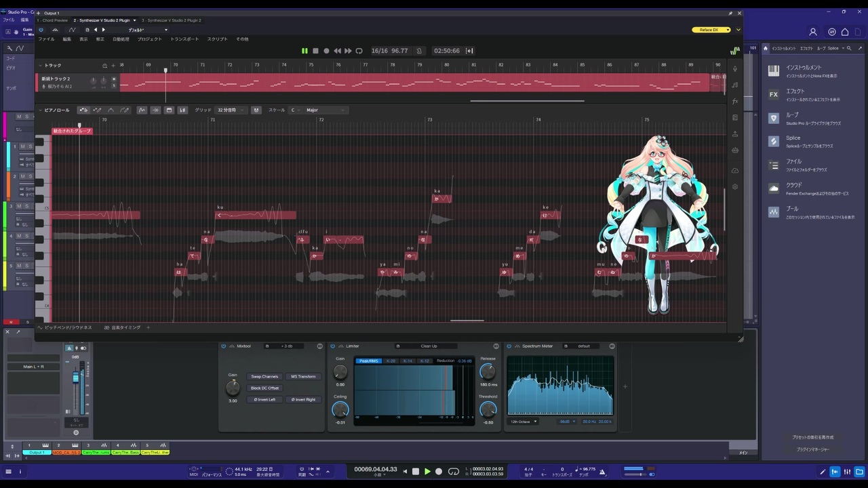This screenshot has width=868, height=488.
Task: Toggle loop playback in Synthesizer V
Action: point(359,51)
